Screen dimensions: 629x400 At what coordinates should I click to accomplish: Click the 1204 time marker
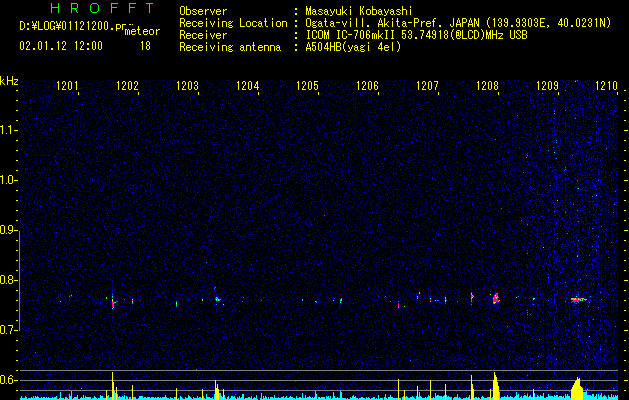click(x=248, y=85)
